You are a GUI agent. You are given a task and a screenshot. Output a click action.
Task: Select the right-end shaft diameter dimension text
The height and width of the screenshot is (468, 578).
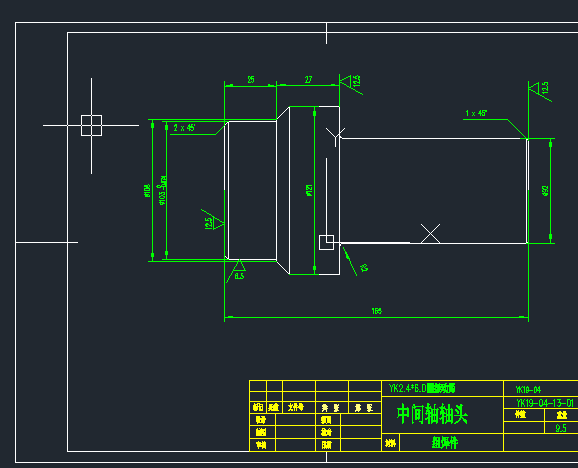[546, 191]
